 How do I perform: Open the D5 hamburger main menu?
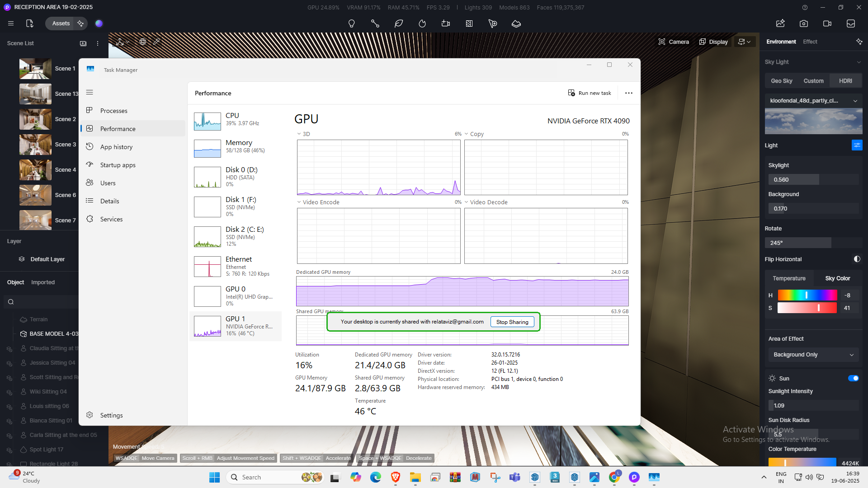point(11,23)
